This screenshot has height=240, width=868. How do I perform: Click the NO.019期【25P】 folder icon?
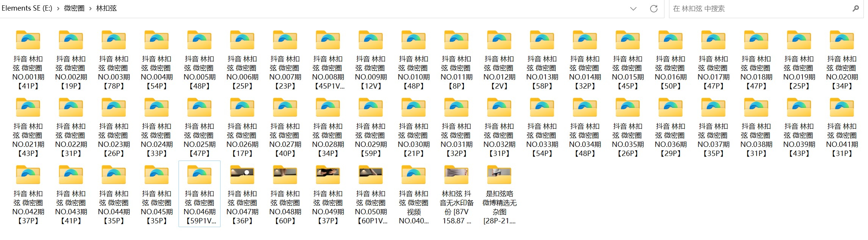click(x=799, y=40)
